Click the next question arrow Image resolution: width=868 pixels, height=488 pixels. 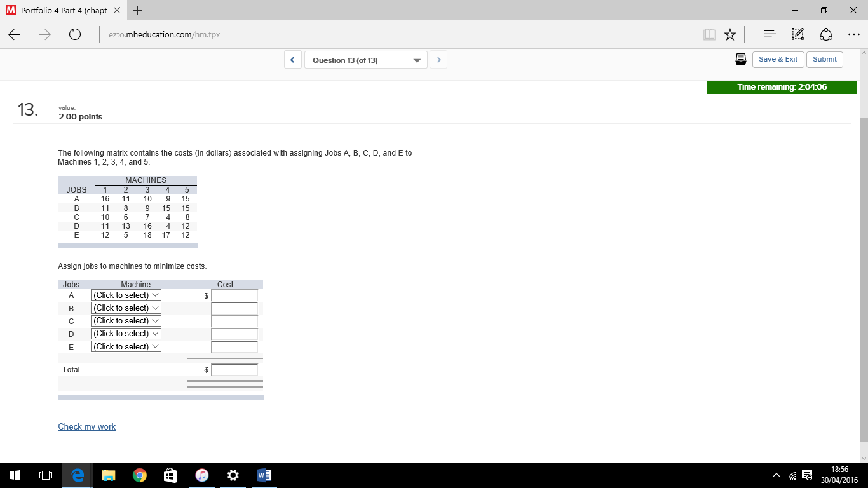pyautogui.click(x=439, y=60)
